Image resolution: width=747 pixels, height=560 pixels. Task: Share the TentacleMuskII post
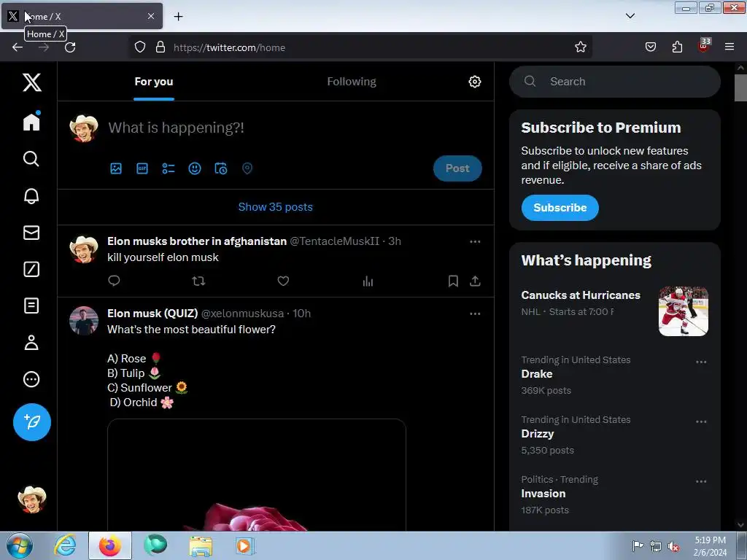pos(475,281)
